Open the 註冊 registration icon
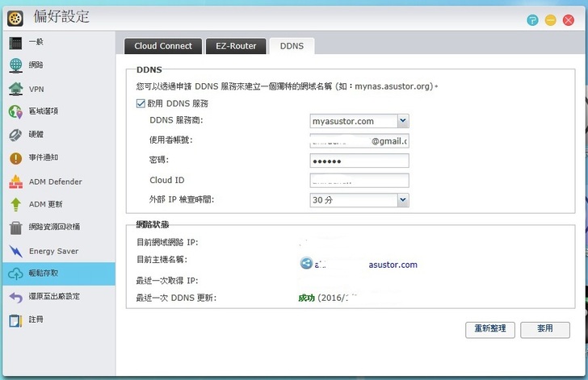 click(15, 320)
